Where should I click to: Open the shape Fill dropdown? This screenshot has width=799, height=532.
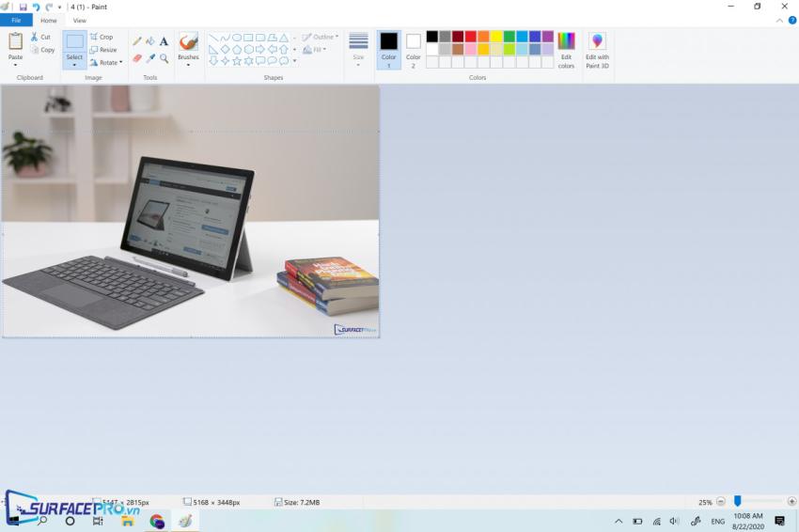pos(314,50)
